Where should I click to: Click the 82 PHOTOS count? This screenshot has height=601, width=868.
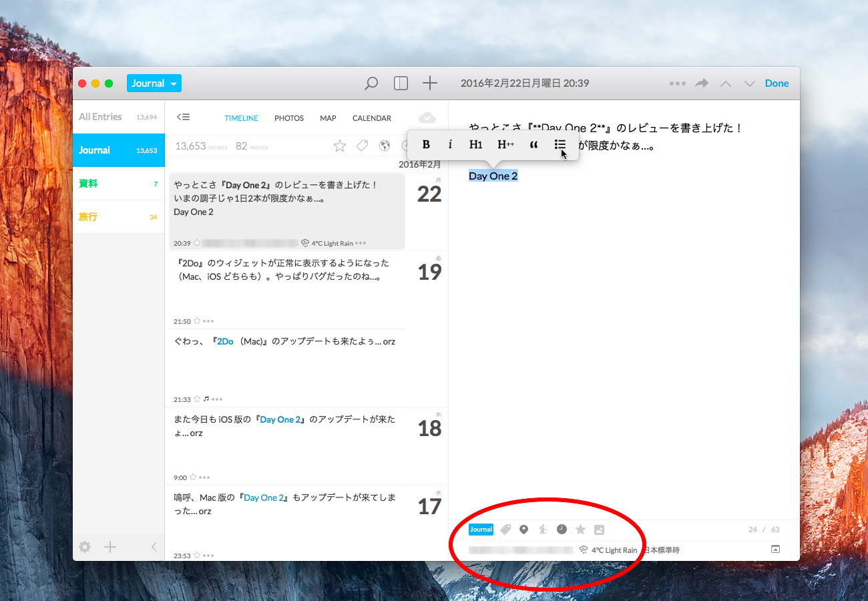(252, 146)
